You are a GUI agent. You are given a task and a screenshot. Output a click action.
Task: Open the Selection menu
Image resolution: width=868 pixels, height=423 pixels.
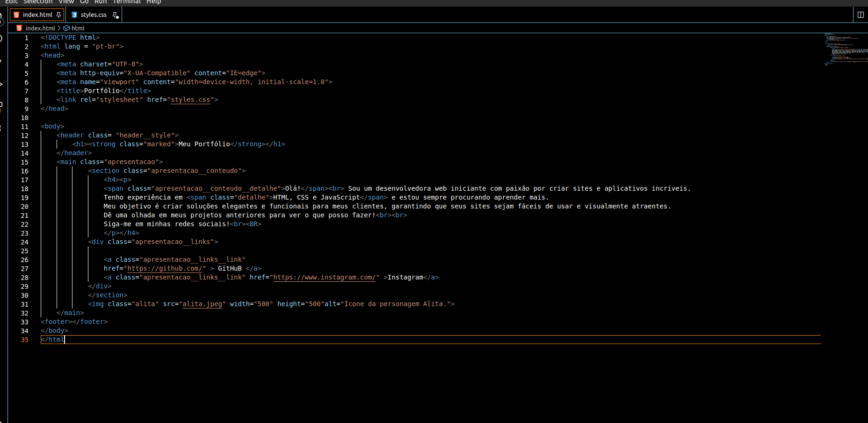[x=38, y=2]
